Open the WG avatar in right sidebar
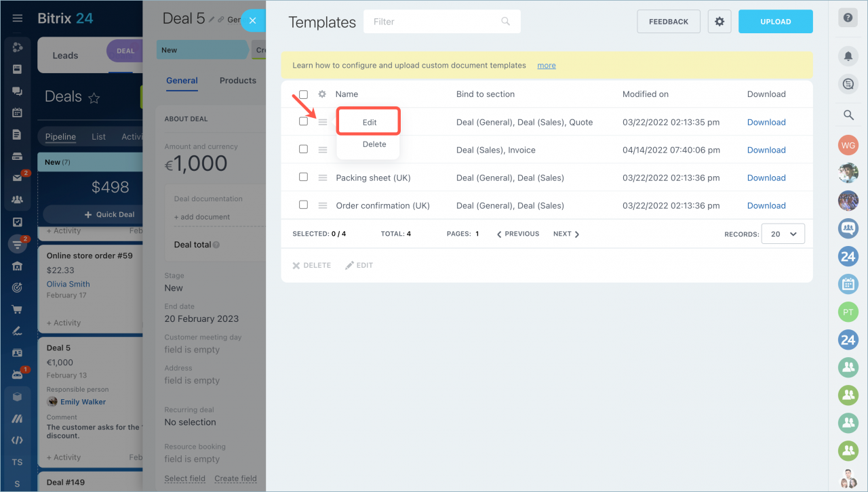The width and height of the screenshot is (868, 492). (848, 145)
